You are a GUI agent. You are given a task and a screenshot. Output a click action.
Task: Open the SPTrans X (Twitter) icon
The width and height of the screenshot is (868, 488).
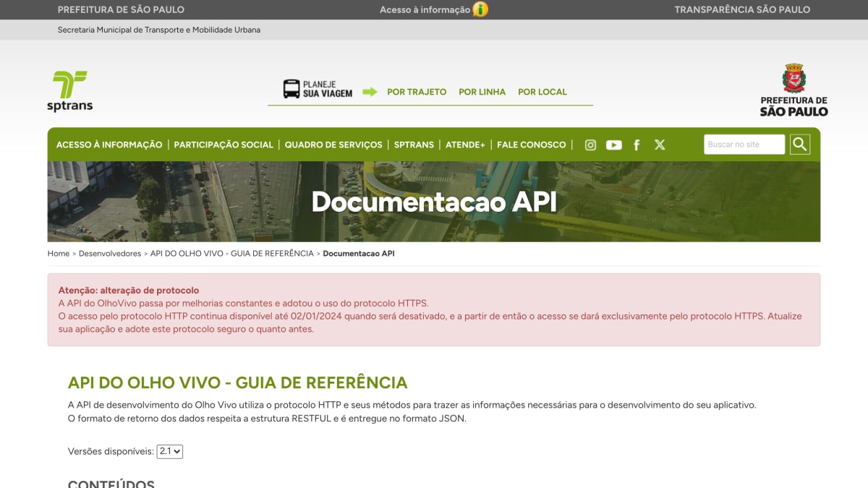(660, 145)
